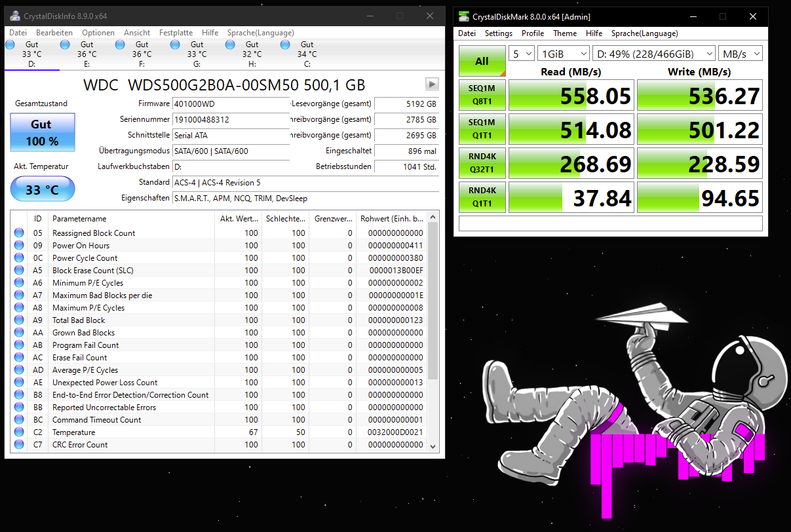Select the E: drive health icon

[65, 45]
